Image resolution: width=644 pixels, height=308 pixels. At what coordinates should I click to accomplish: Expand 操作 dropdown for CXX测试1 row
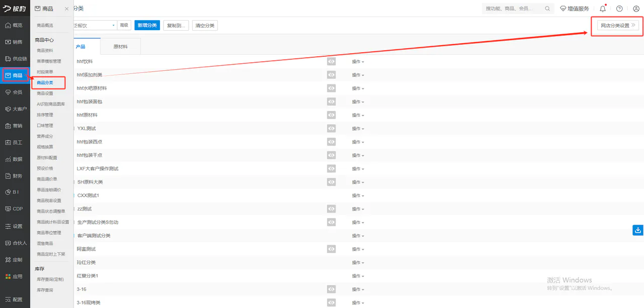tap(358, 195)
